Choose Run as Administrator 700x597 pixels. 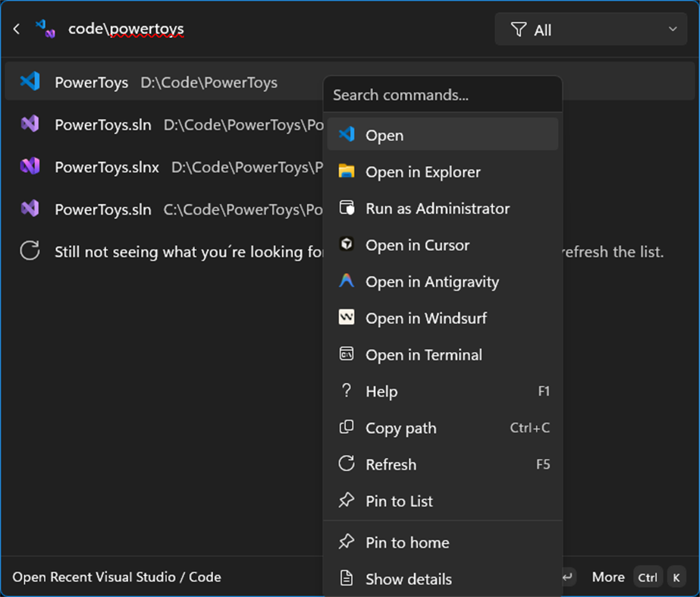[x=442, y=208]
